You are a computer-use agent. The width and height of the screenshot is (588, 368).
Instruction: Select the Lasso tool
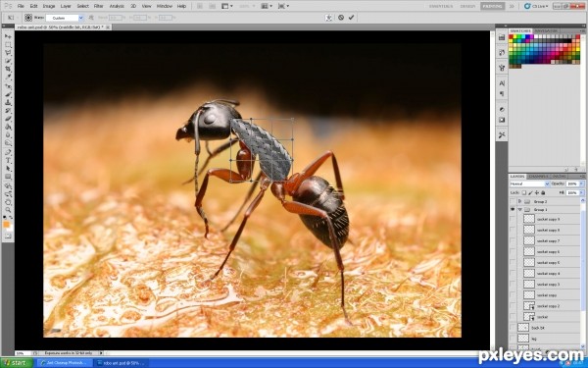8,53
